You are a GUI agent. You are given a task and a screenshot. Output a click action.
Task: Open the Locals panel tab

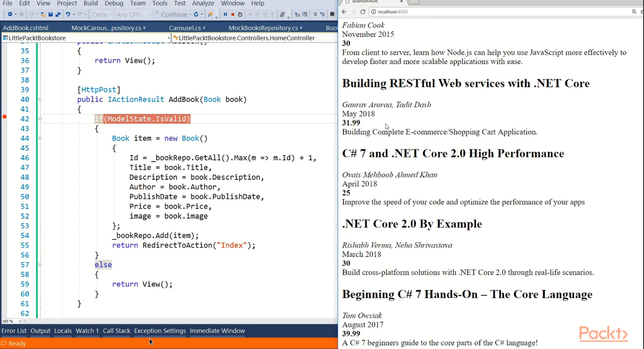(63, 331)
